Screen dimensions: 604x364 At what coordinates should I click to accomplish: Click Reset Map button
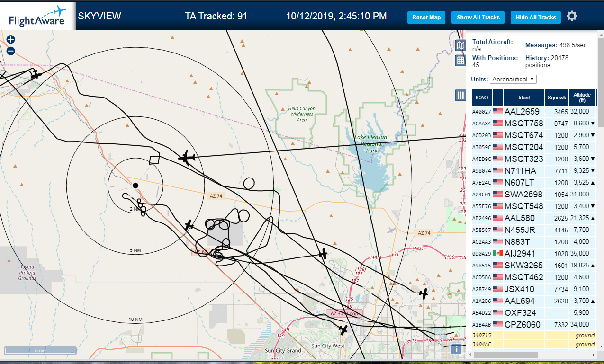point(426,18)
